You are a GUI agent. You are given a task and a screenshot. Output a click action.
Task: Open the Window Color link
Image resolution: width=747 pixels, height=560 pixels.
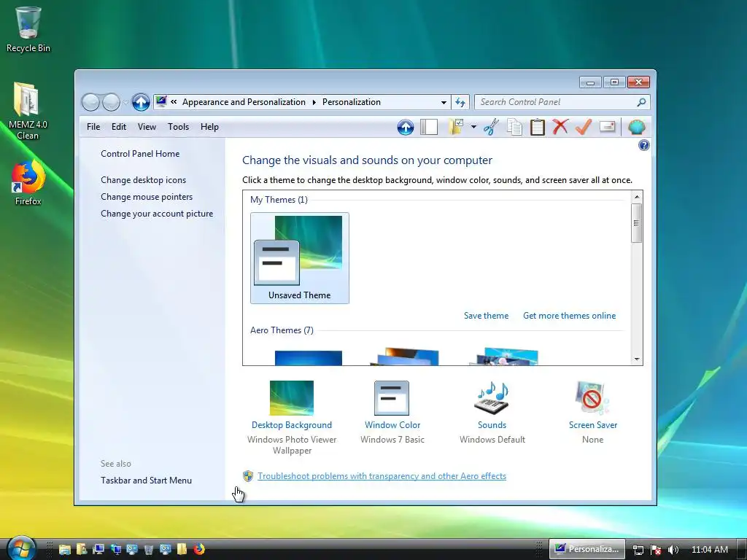[392, 425]
